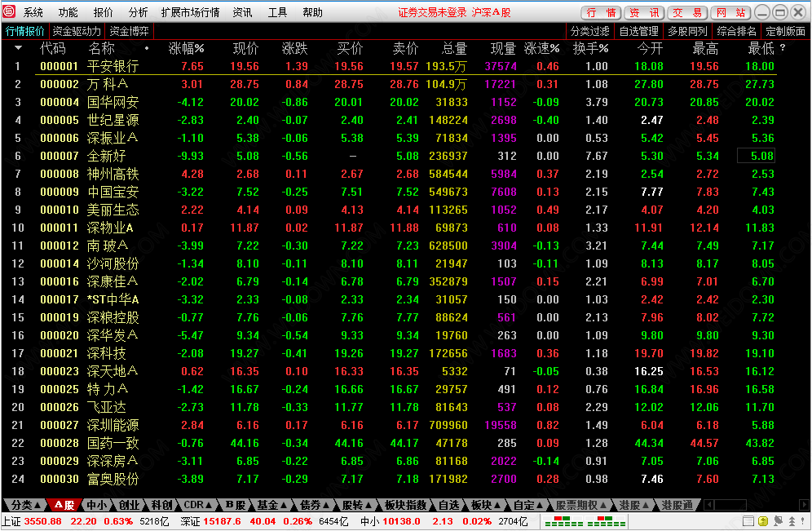Viewport: 812px width, 531px height.
Task: Select the A股 bottom tab
Action: [x=64, y=505]
